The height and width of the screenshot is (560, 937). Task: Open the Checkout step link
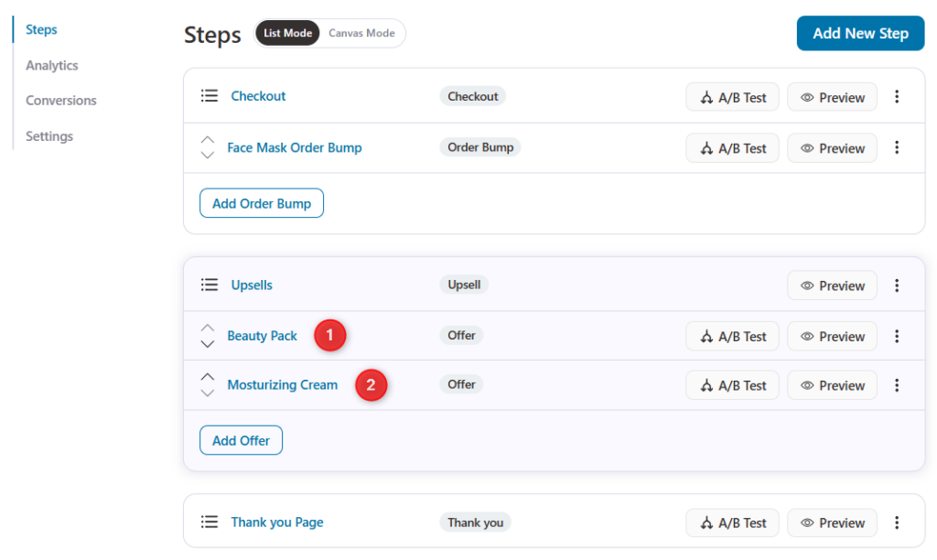(258, 96)
